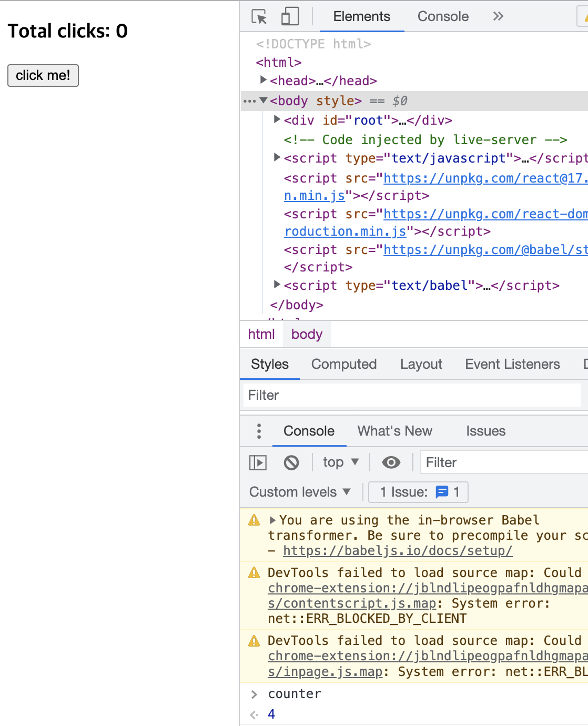Open the unpkg @babel script link
The image size is (588, 726).
[x=485, y=250]
